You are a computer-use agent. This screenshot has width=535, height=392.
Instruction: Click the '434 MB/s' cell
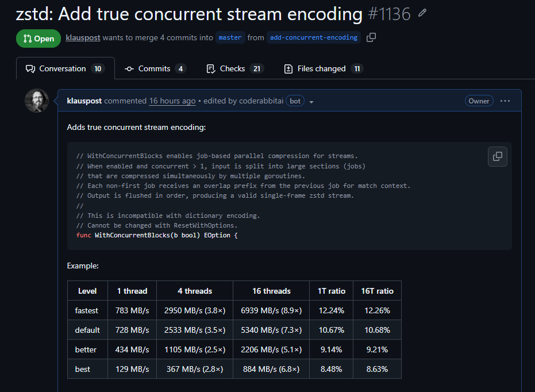[132, 349]
